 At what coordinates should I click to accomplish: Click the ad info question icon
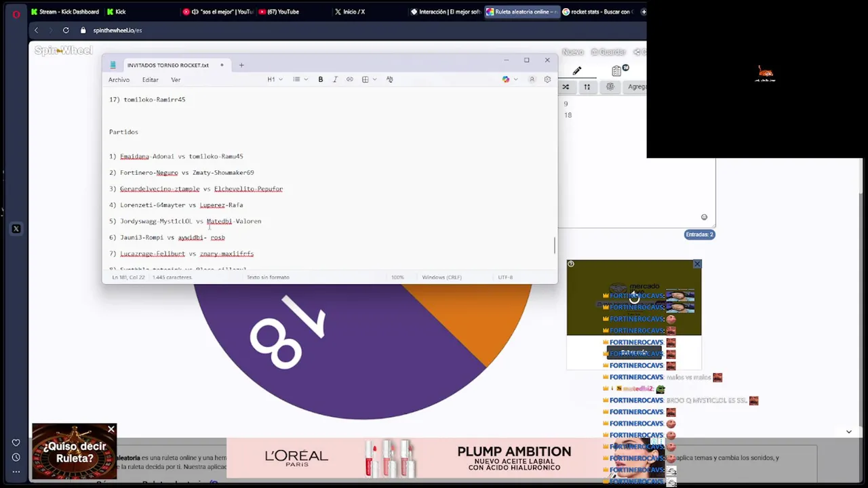(x=571, y=264)
